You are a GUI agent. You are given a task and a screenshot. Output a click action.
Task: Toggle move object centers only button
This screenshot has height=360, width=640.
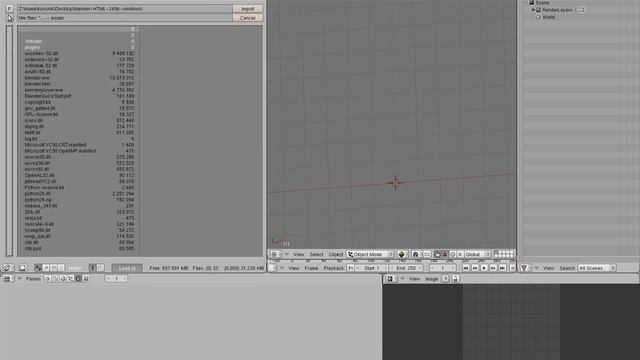pyautogui.click(x=426, y=254)
